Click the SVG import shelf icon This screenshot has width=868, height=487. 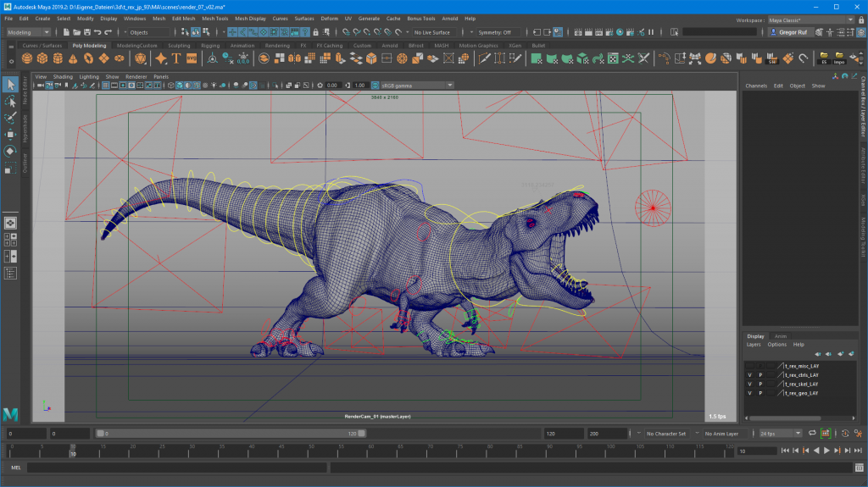tap(192, 58)
